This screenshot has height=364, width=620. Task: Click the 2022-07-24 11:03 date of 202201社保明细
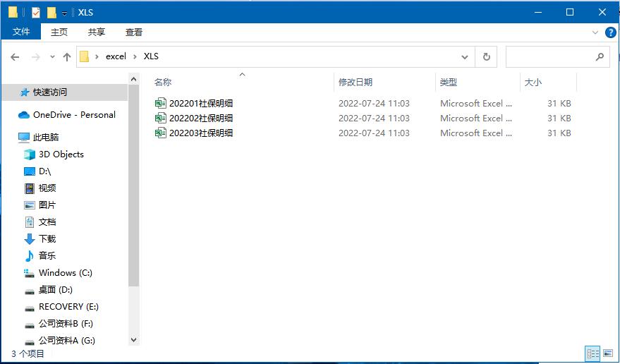(374, 103)
